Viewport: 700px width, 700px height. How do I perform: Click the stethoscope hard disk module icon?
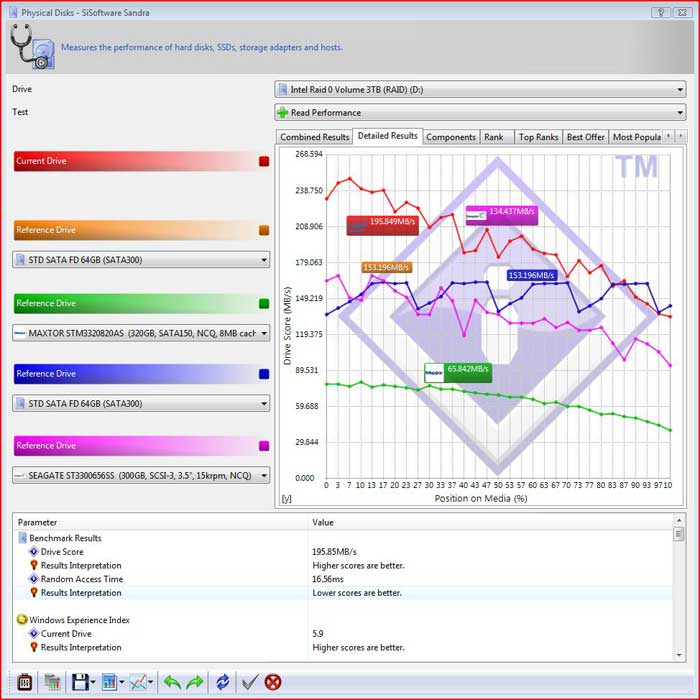coord(32,47)
